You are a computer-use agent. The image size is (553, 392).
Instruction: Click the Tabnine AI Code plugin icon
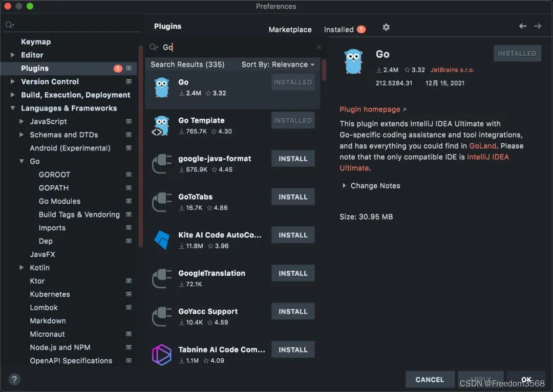point(161,355)
